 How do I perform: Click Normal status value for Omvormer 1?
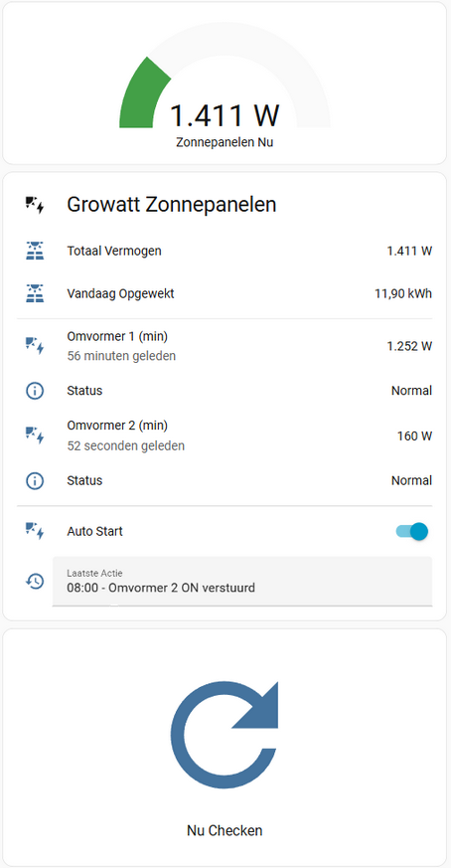[x=411, y=391]
